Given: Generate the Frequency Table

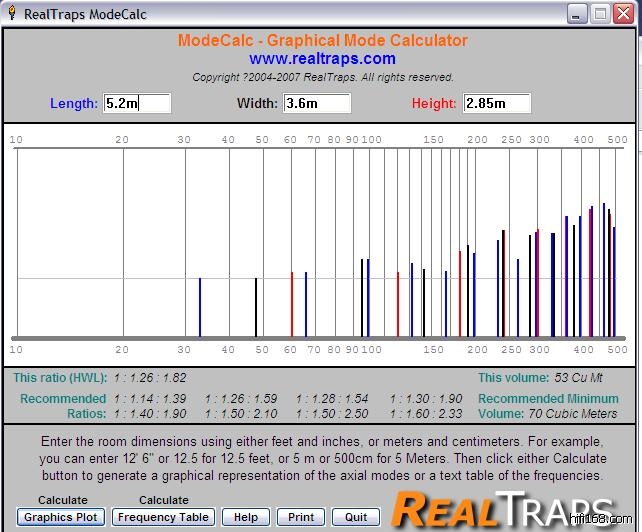Looking at the screenshot, I should (163, 517).
